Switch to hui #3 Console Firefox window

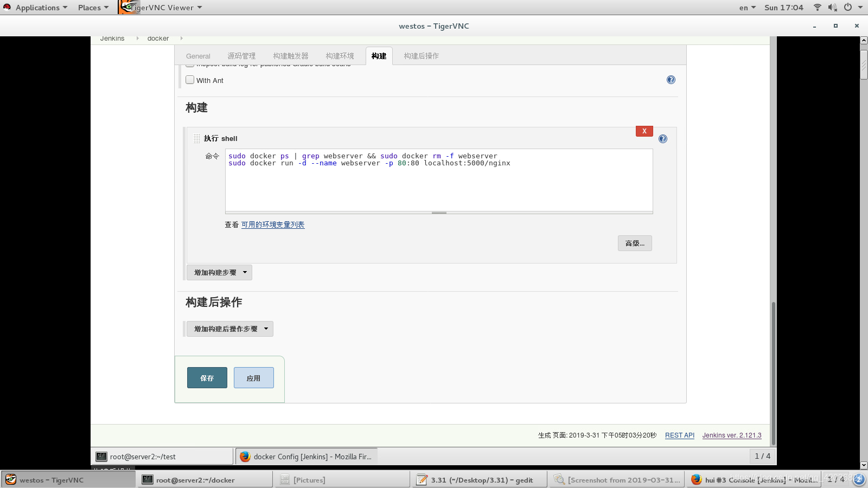(755, 480)
